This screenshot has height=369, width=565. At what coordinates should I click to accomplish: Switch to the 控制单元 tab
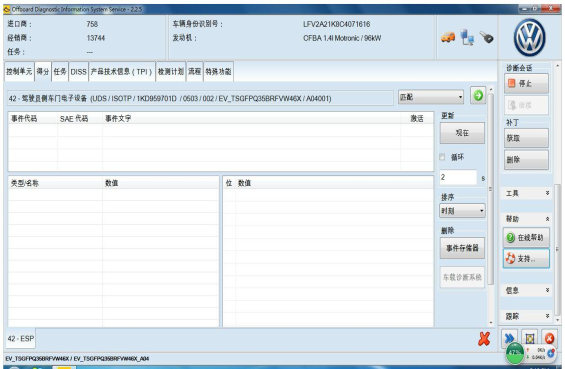pos(19,71)
